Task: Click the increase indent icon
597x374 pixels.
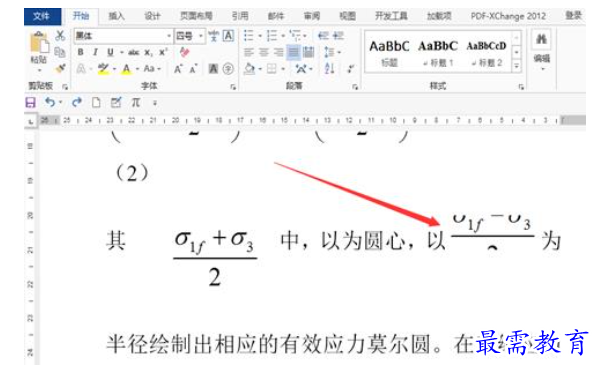Action: 338,36
